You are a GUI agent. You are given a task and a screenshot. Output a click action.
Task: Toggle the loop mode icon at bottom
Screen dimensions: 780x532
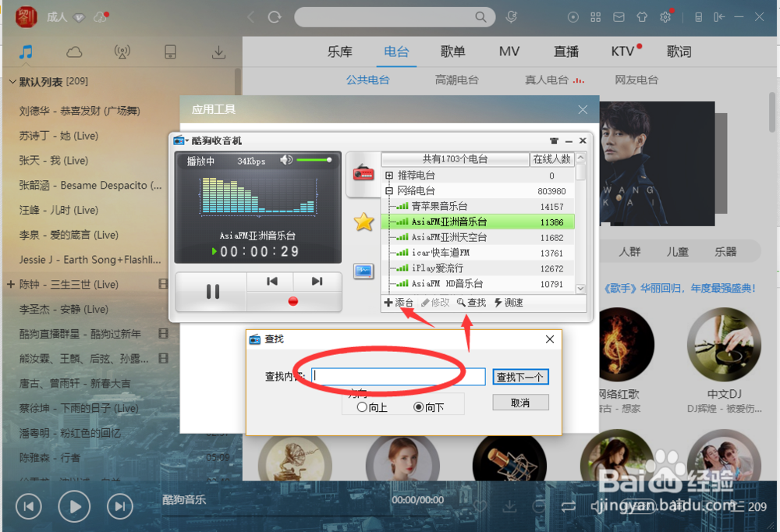coord(568,506)
